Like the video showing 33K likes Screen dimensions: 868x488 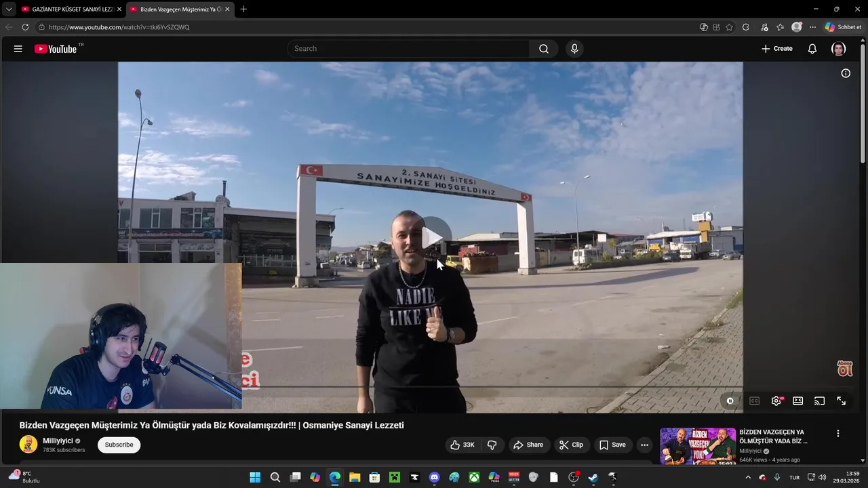[x=462, y=445]
